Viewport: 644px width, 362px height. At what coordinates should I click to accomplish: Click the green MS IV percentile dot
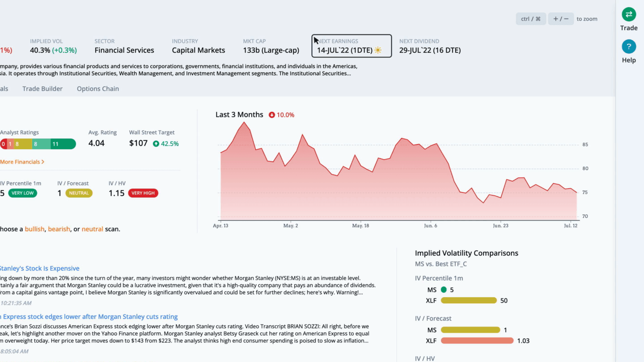pyautogui.click(x=444, y=290)
